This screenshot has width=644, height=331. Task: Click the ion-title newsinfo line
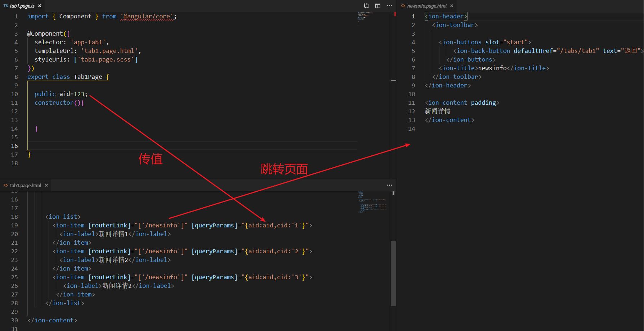coord(494,68)
